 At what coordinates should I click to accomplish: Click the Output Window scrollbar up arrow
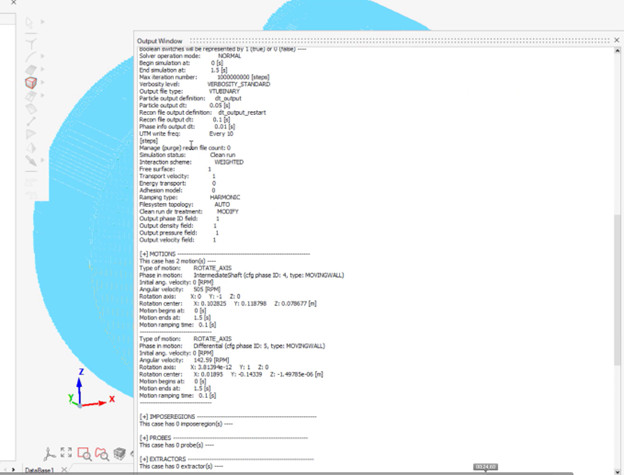click(617, 52)
